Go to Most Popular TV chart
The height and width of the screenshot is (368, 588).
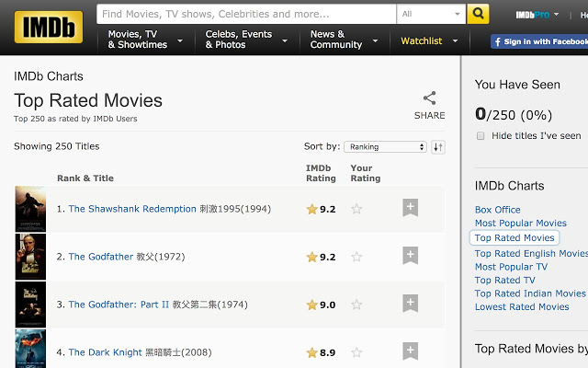[511, 267]
